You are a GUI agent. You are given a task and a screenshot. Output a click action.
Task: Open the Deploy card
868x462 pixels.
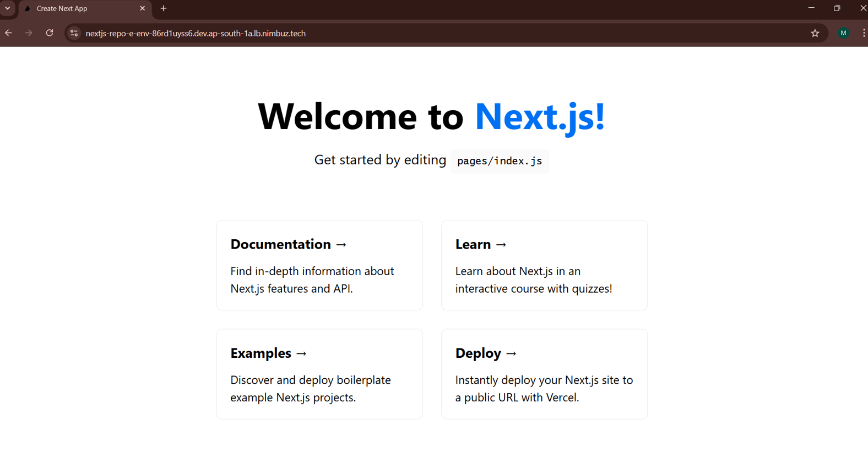click(x=544, y=374)
